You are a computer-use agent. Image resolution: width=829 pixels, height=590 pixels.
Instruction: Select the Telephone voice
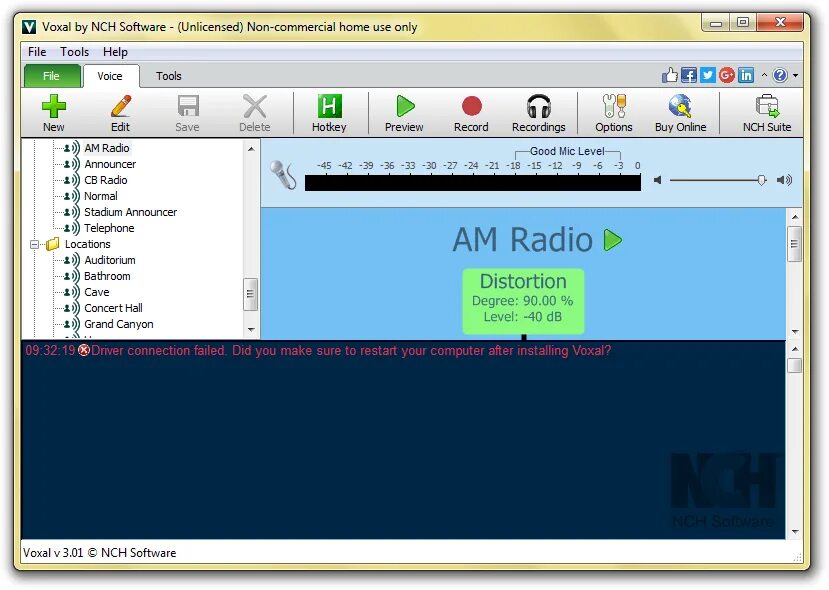point(109,228)
